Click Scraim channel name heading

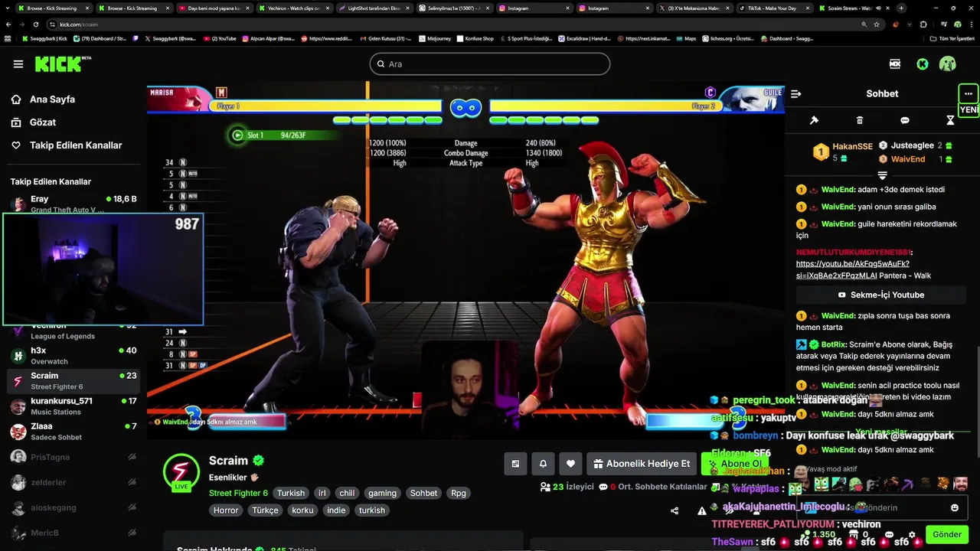click(x=228, y=461)
